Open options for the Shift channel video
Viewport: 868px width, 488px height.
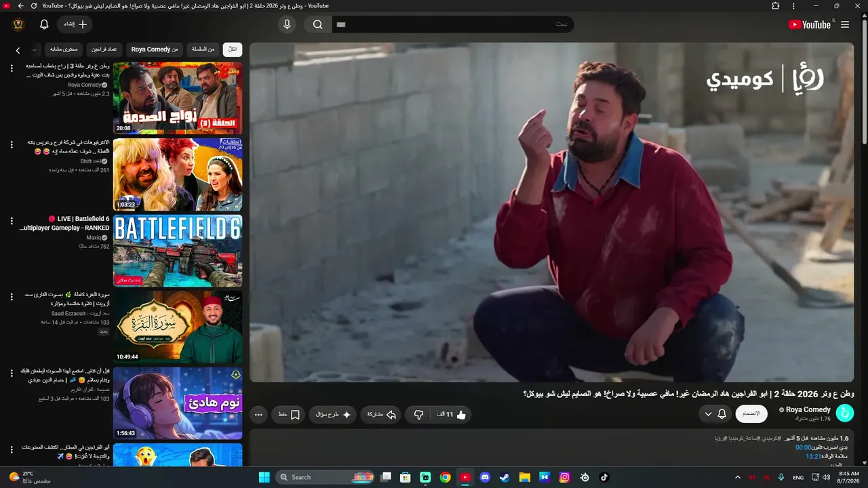[x=12, y=144]
